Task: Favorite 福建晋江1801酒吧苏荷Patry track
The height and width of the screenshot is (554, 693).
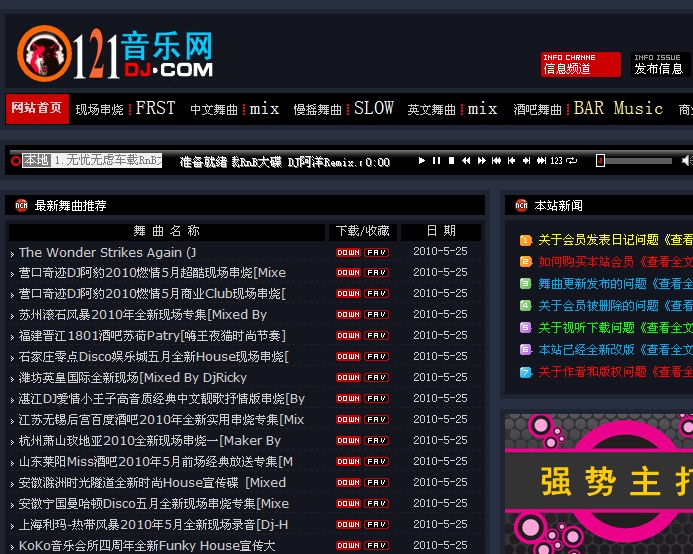Action: (377, 336)
